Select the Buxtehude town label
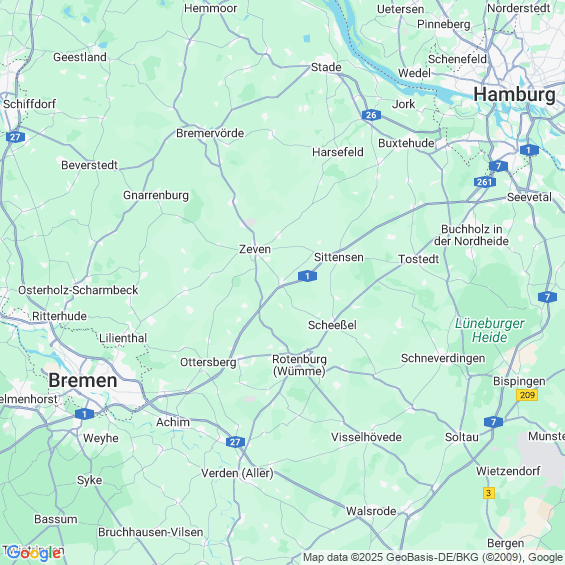This screenshot has height=565, width=565. click(x=406, y=143)
